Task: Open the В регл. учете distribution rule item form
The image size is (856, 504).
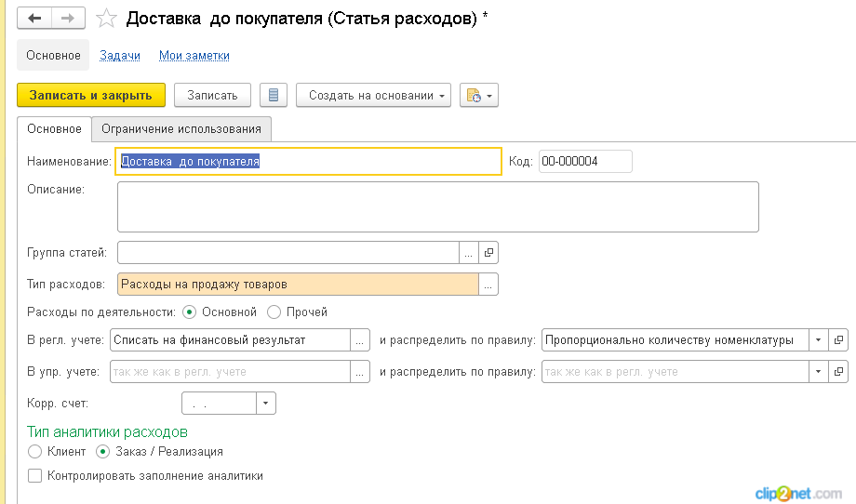Action: click(838, 339)
